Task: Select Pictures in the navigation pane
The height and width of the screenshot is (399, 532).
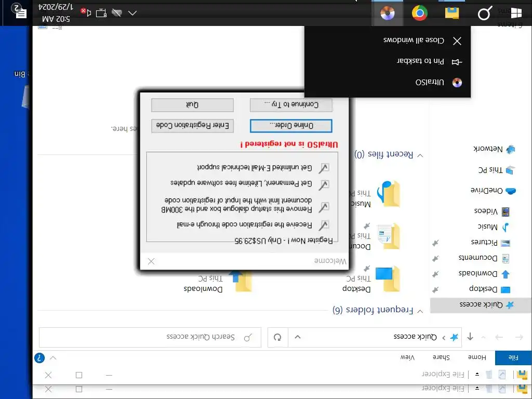Action: click(490, 243)
